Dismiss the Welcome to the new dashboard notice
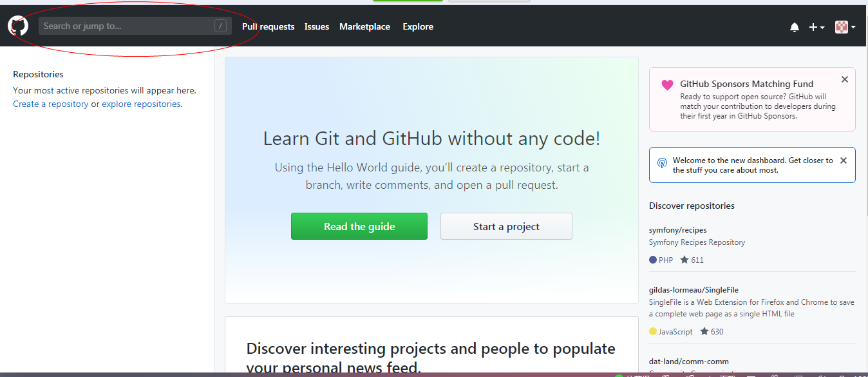The height and width of the screenshot is (377, 868). [x=844, y=160]
